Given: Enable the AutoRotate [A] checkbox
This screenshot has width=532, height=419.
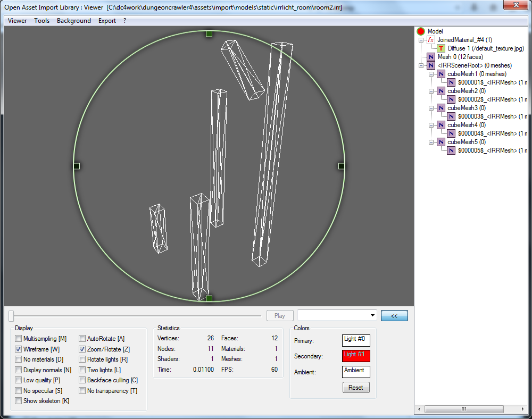Looking at the screenshot, I should point(82,339).
